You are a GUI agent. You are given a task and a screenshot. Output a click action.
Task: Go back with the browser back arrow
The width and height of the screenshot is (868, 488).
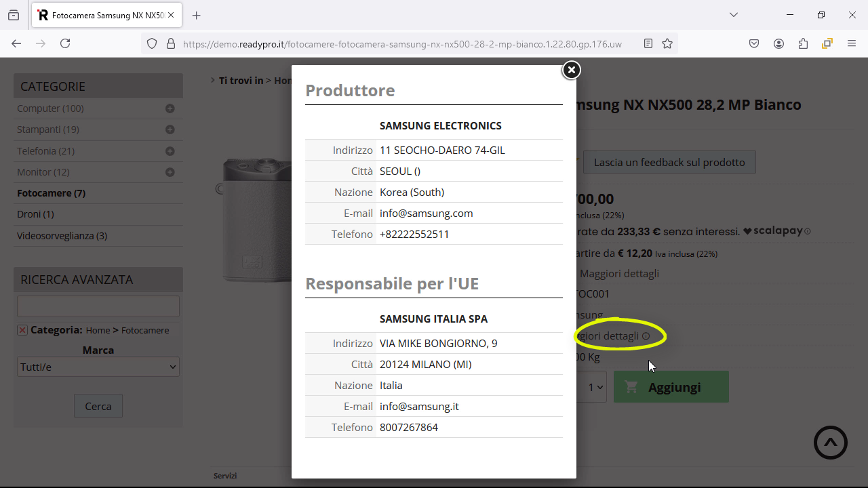point(16,43)
